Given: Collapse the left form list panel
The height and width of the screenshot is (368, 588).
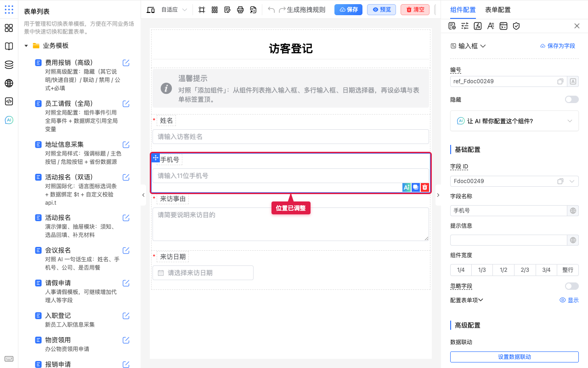Looking at the screenshot, I should [x=143, y=195].
